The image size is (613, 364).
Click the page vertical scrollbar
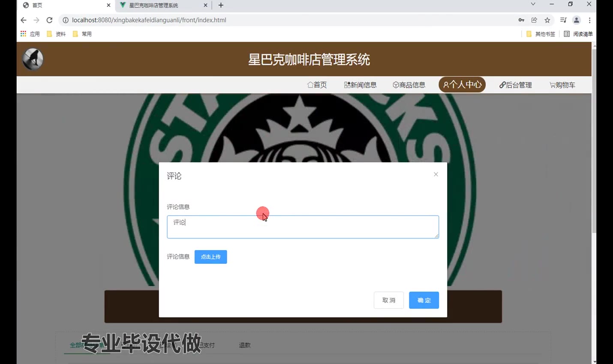tap(594, 141)
